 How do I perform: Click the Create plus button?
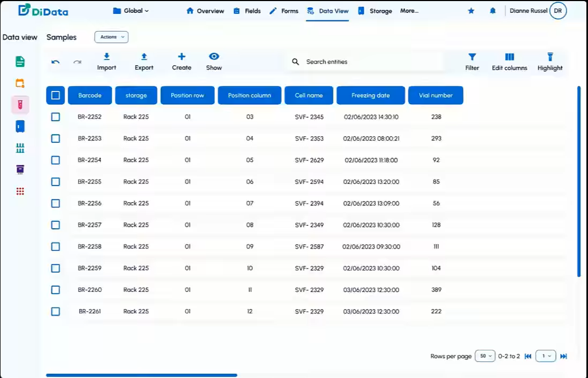tap(182, 61)
